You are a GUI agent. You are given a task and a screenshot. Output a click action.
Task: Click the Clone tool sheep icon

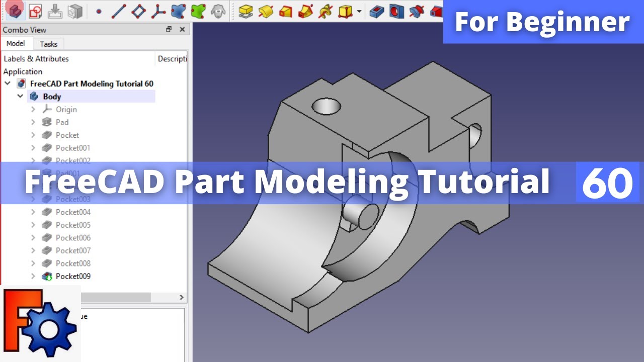[x=217, y=11]
